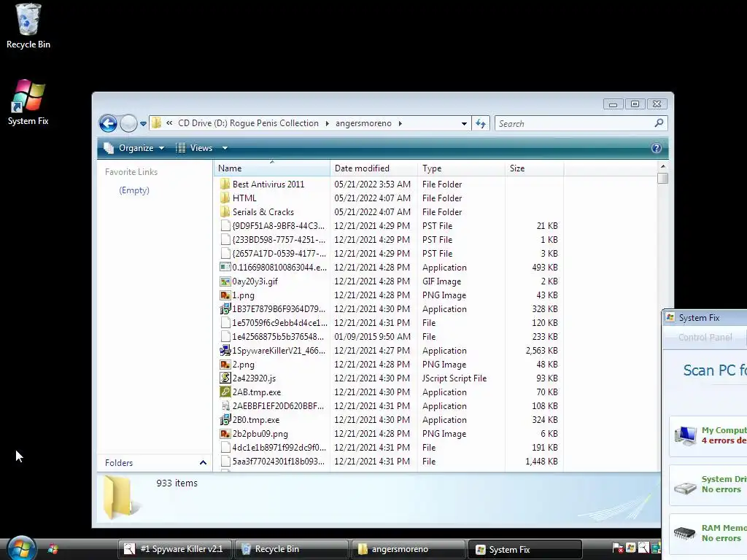Go back with the Explorer back arrow
The width and height of the screenshot is (747, 560).
point(108,123)
